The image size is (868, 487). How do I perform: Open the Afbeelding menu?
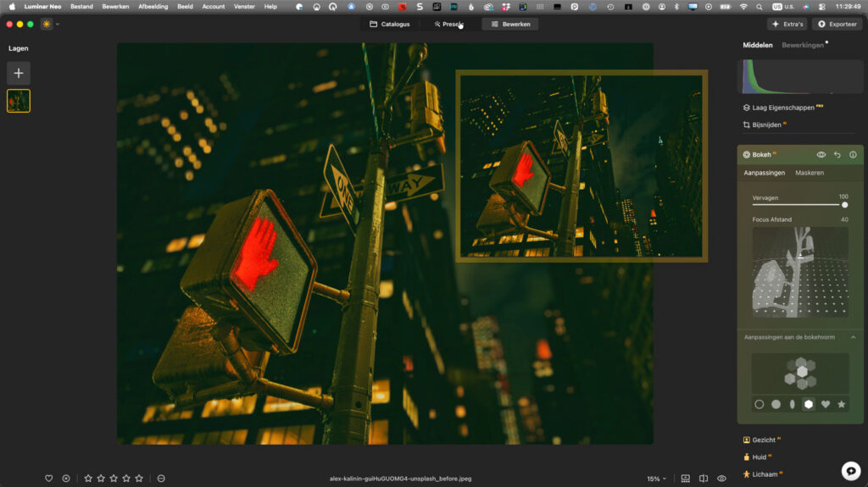(153, 7)
